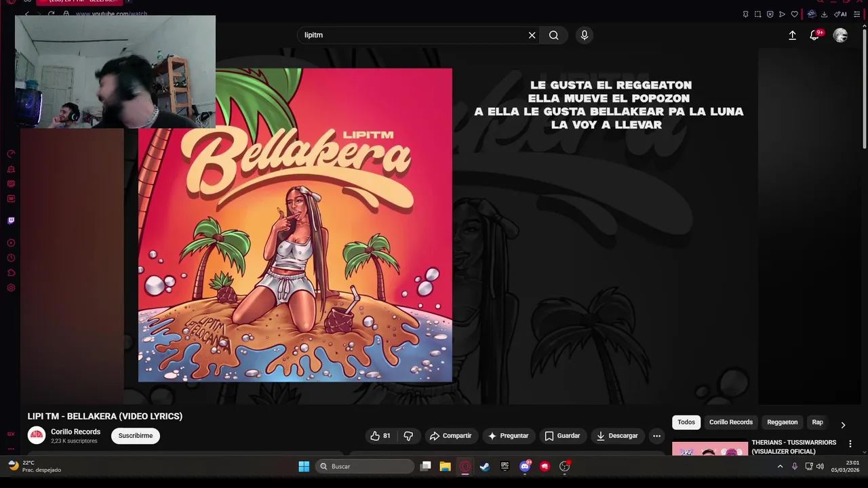This screenshot has width=868, height=488.
Task: Open Epic Games launcher from the taskbar
Action: (505, 466)
